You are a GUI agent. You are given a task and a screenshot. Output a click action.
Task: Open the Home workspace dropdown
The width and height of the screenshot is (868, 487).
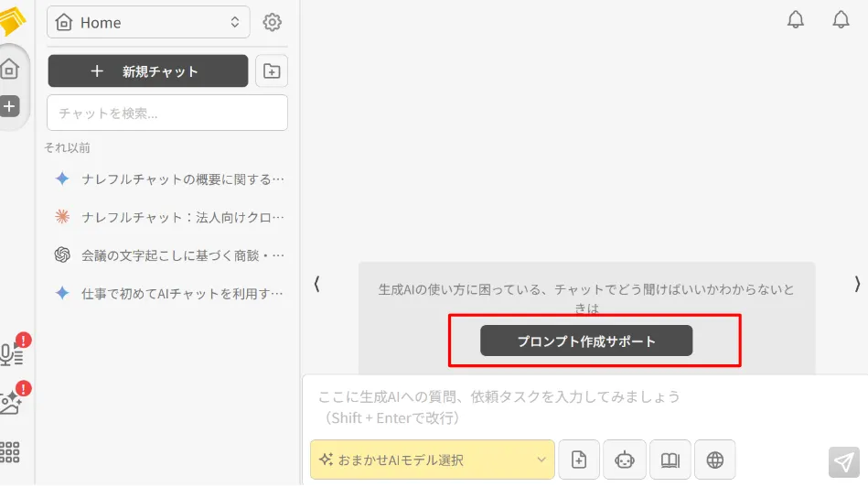tap(148, 23)
